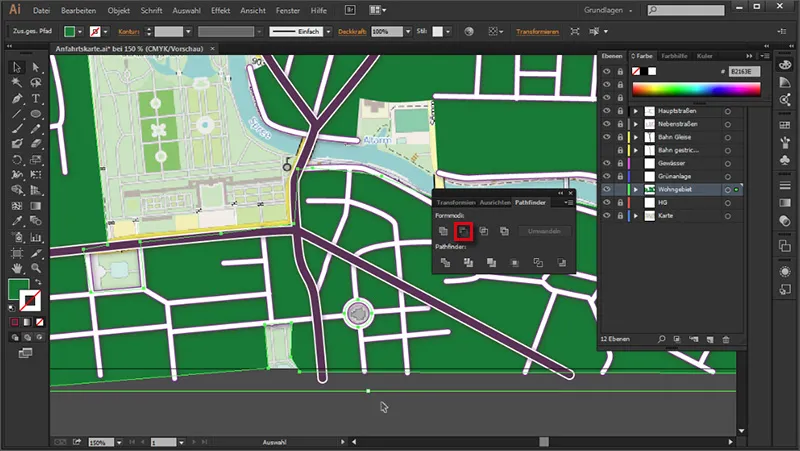Viewport: 800px width, 451px height.
Task: Click the Deckkraft label link
Action: click(352, 32)
